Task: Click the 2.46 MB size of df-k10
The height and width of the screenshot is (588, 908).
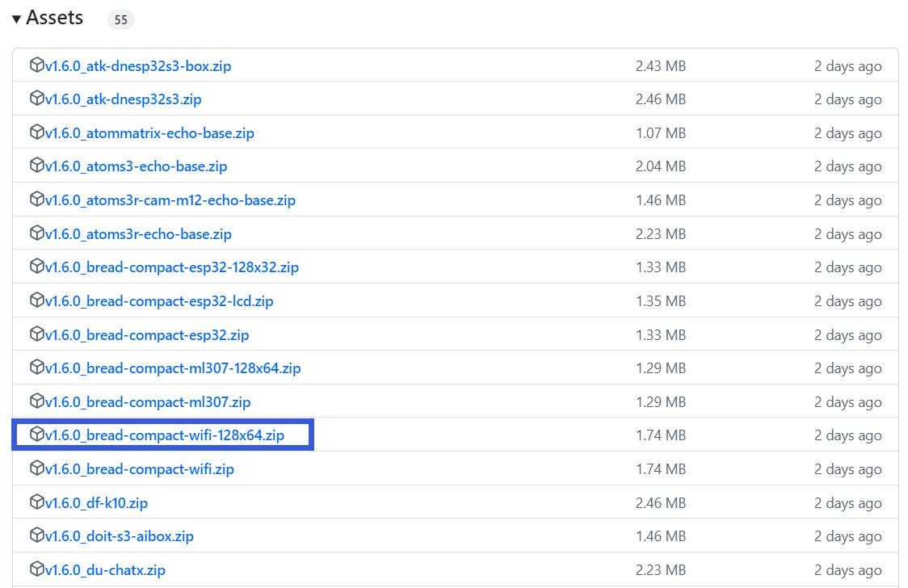Action: pos(661,503)
